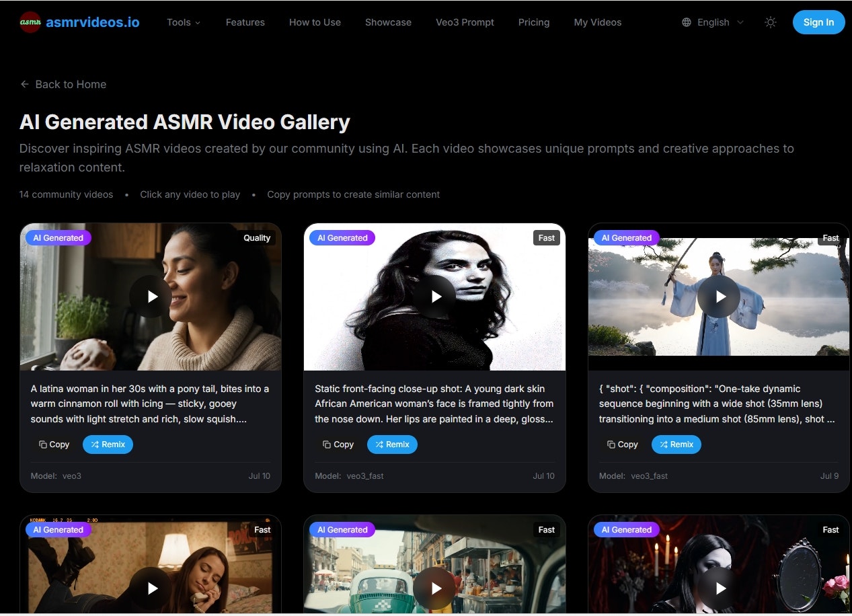The image size is (852, 616).
Task: Click the '14 community videos' text
Action: [66, 194]
